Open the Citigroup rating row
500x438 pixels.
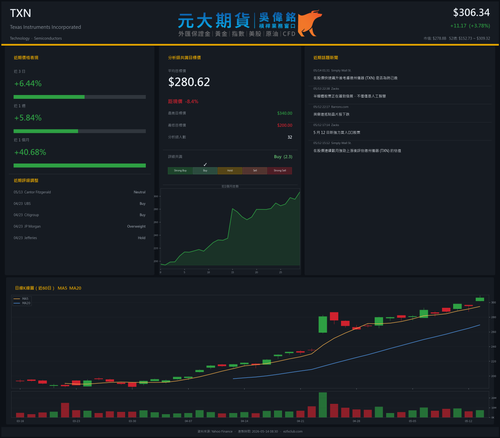point(80,215)
